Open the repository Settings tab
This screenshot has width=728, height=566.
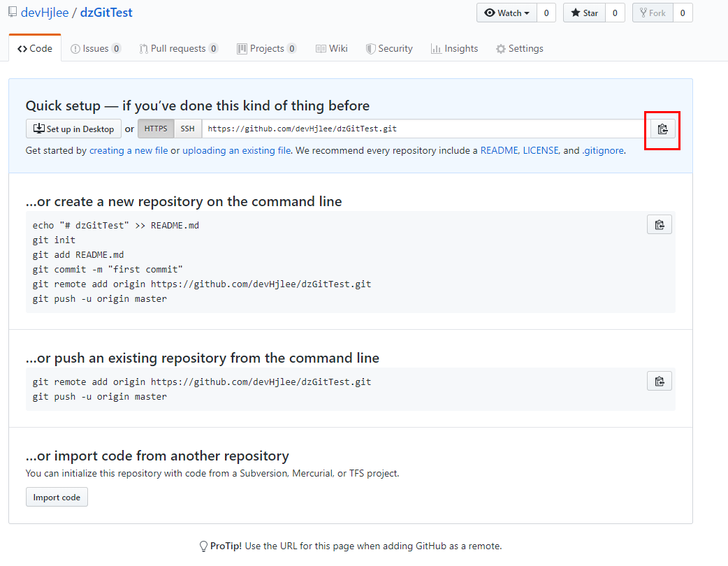[520, 48]
